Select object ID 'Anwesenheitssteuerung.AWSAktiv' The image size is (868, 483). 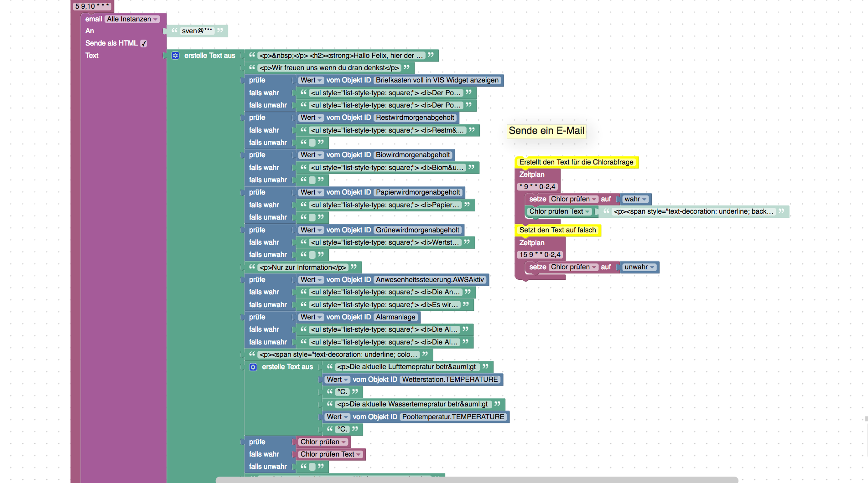[x=430, y=280]
